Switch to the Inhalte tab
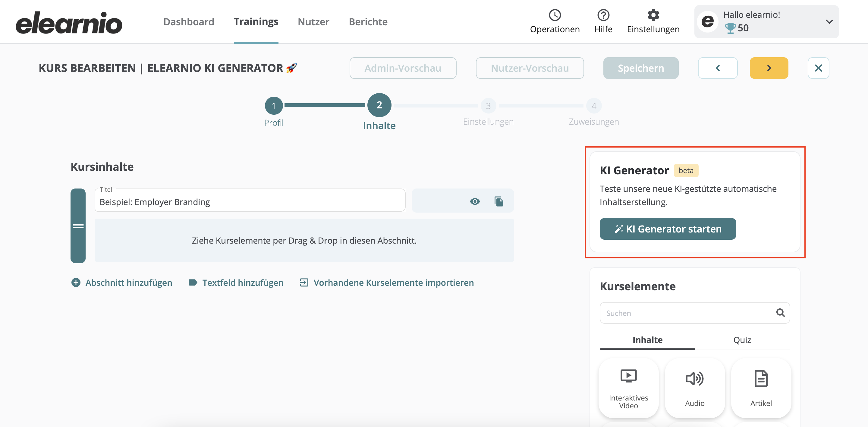The width and height of the screenshot is (868, 427). pos(647,340)
